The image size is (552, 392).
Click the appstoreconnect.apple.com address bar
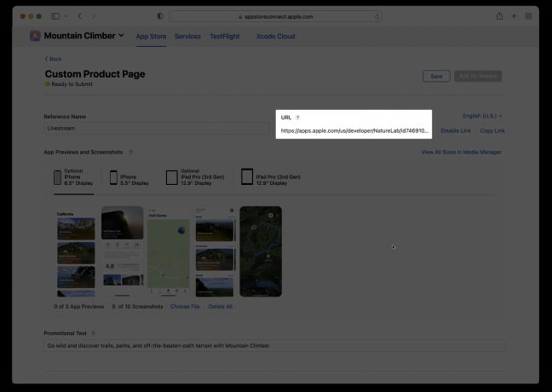pyautogui.click(x=276, y=16)
